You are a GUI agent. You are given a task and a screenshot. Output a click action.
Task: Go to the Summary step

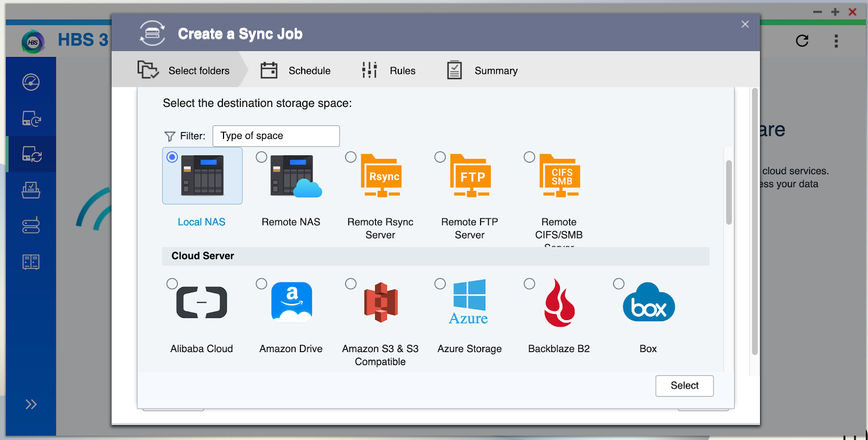coord(482,71)
